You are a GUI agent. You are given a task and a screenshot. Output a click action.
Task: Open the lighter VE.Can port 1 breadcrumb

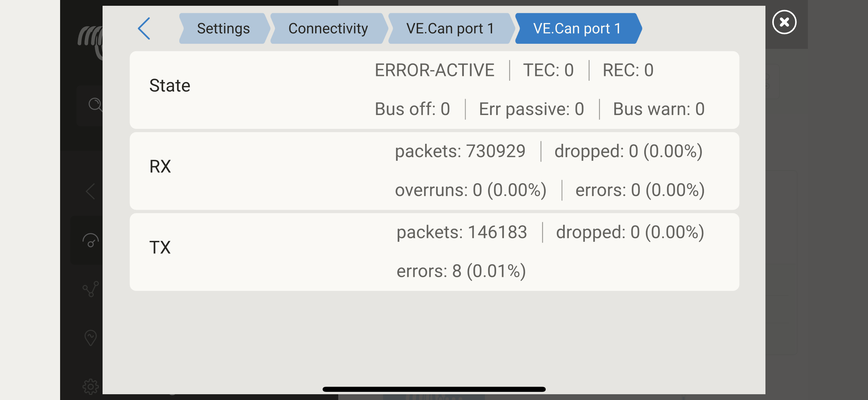tap(450, 28)
